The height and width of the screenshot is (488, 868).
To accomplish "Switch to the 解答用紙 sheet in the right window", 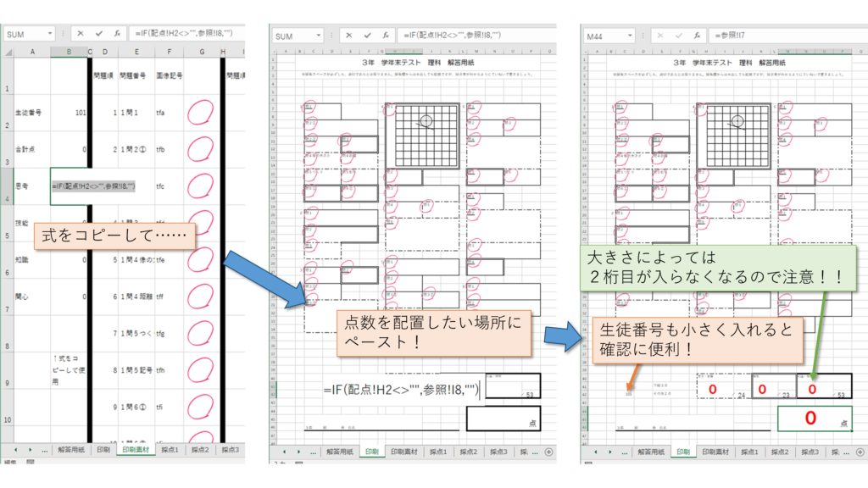I will (x=651, y=452).
